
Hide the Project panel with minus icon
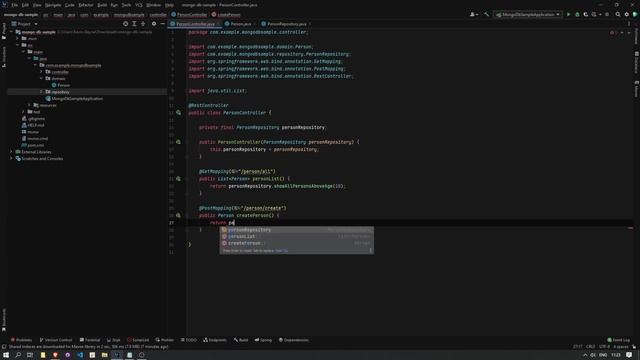pyautogui.click(x=162, y=24)
